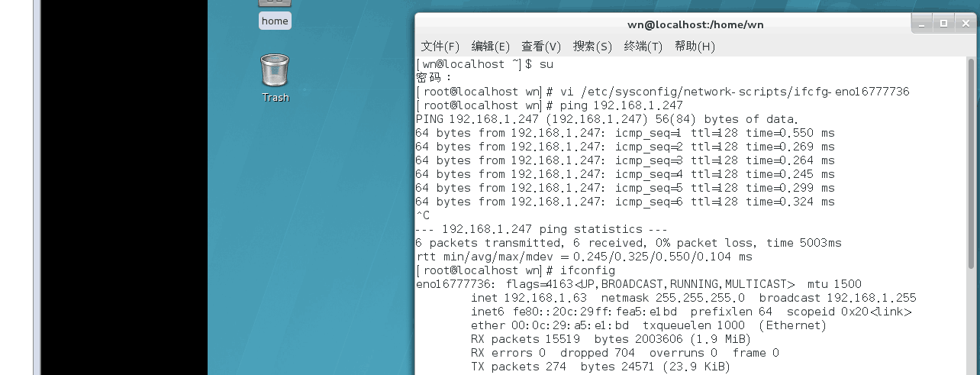This screenshot has height=375, width=980.
Task: Click the home label on the desktop
Action: click(x=275, y=21)
